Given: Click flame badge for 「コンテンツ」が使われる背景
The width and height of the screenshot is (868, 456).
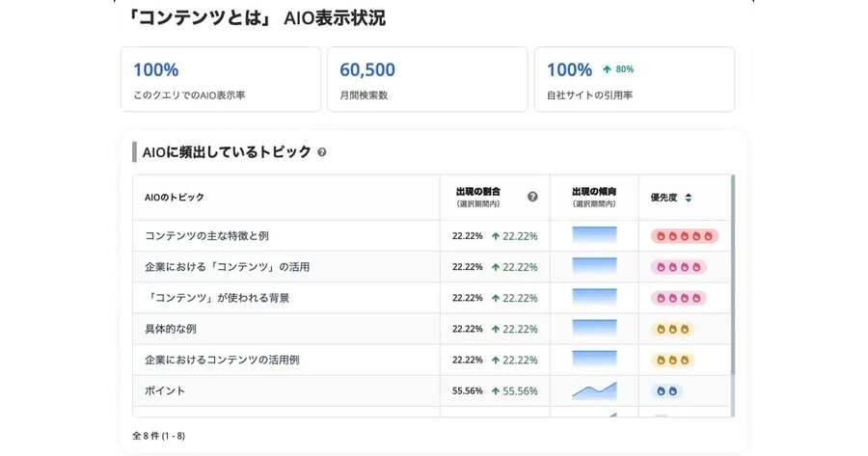Looking at the screenshot, I should (x=678, y=298).
